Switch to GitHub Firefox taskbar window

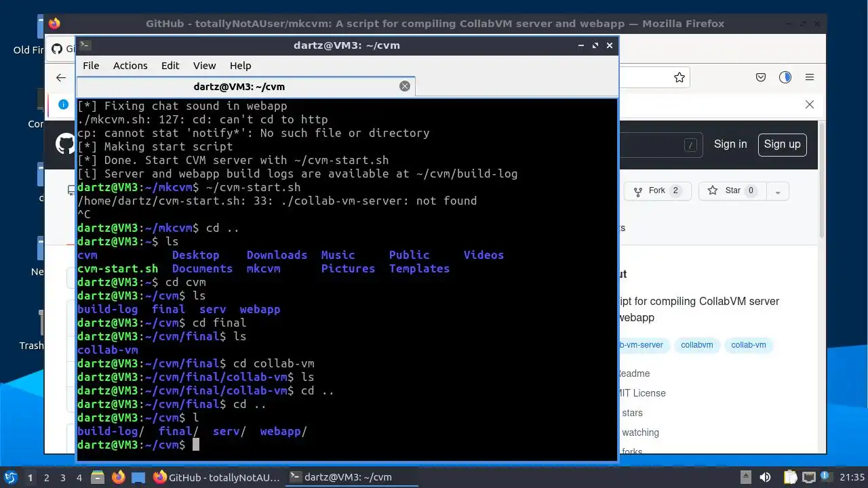click(216, 477)
